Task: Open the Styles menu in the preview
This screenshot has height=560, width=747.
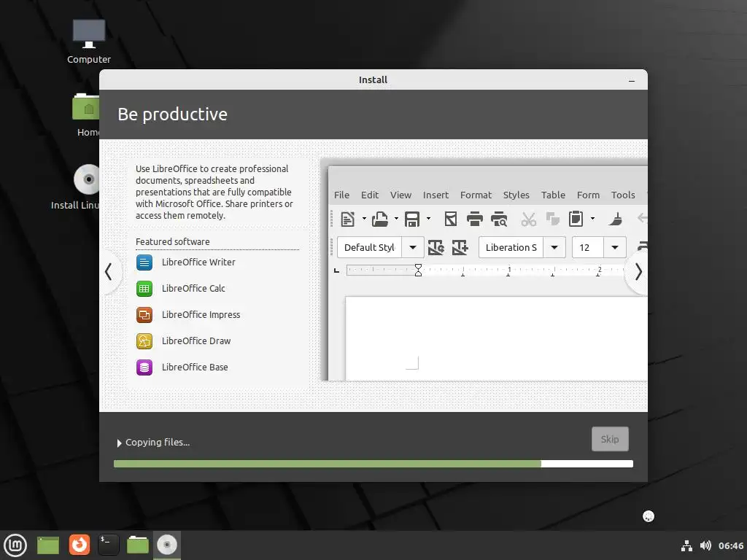Action: 516,195
